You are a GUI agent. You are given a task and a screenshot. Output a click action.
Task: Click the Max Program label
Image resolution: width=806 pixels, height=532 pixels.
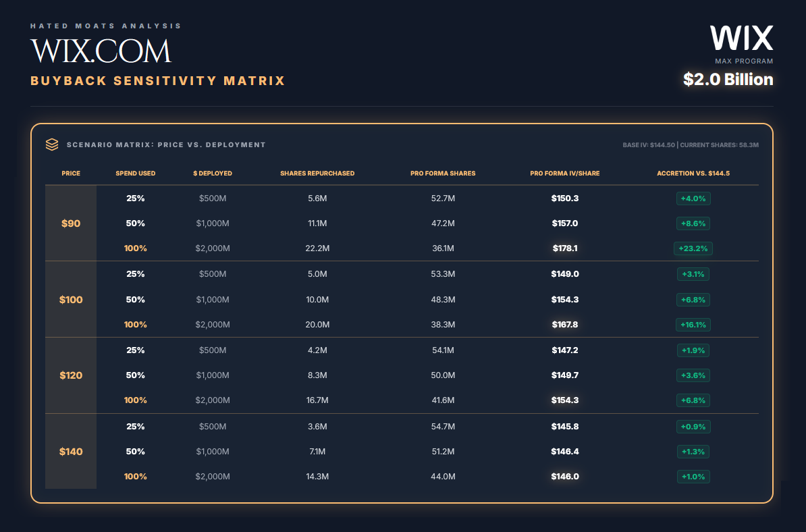(x=744, y=61)
